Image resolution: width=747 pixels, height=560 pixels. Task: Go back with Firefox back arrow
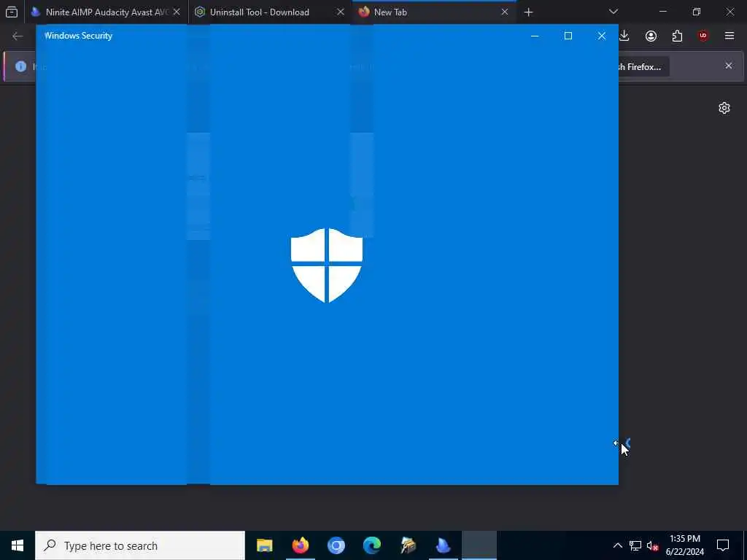pyautogui.click(x=18, y=36)
